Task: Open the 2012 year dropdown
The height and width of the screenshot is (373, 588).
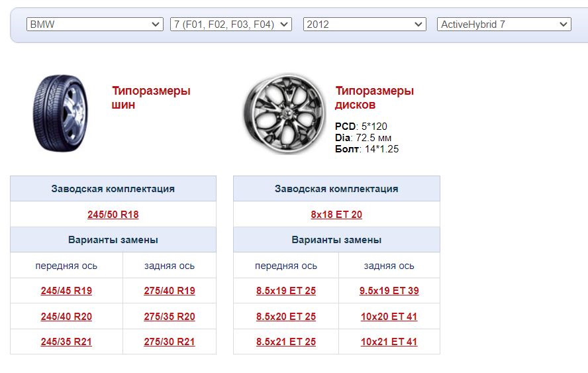Action: click(x=364, y=25)
